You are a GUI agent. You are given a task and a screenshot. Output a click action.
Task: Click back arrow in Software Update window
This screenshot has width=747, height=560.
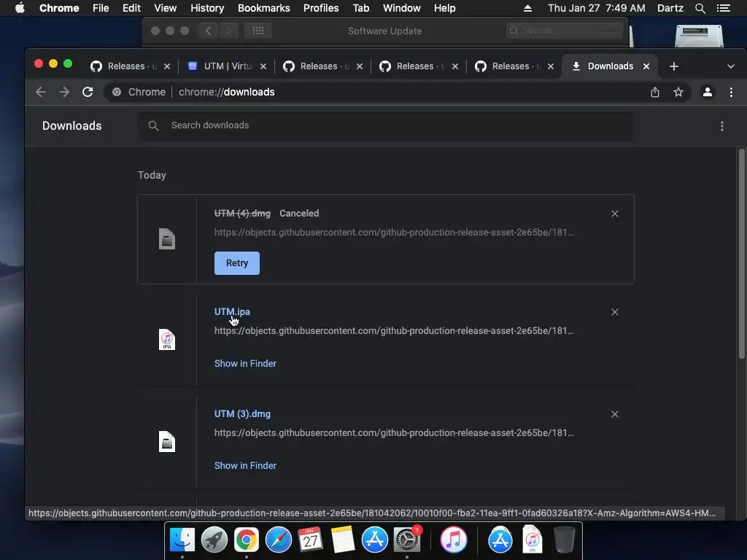[208, 31]
